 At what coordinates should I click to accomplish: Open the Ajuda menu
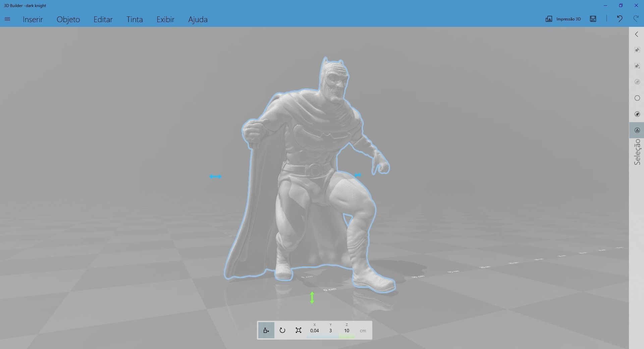[x=198, y=19]
